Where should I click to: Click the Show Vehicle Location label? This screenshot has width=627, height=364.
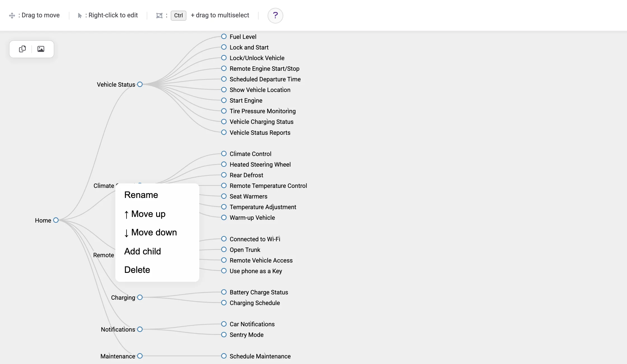[x=260, y=90]
